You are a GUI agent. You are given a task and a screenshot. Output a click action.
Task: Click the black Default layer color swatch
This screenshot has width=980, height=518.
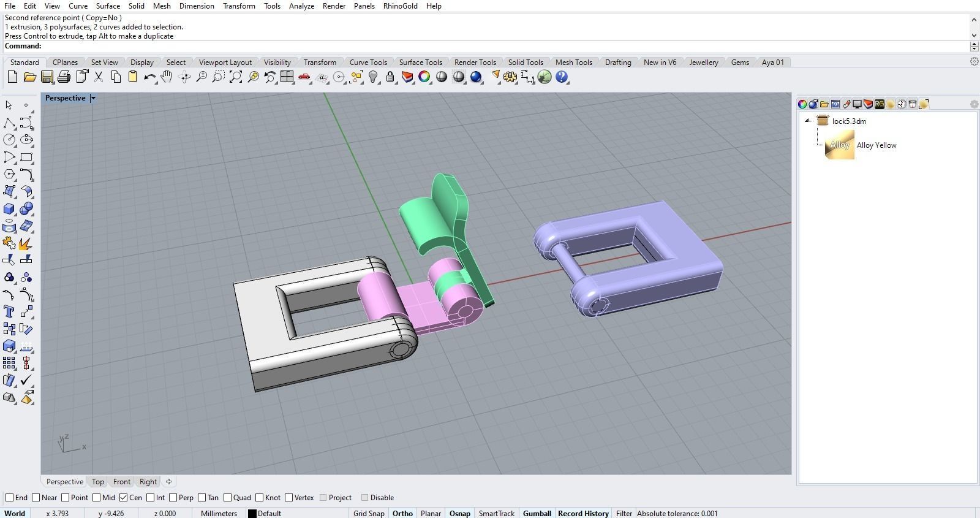point(252,514)
